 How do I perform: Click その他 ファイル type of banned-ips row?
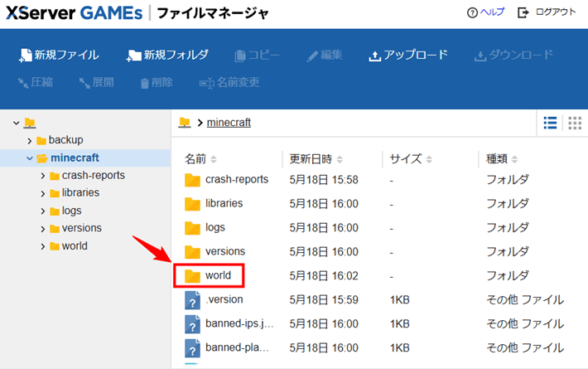pos(524,324)
